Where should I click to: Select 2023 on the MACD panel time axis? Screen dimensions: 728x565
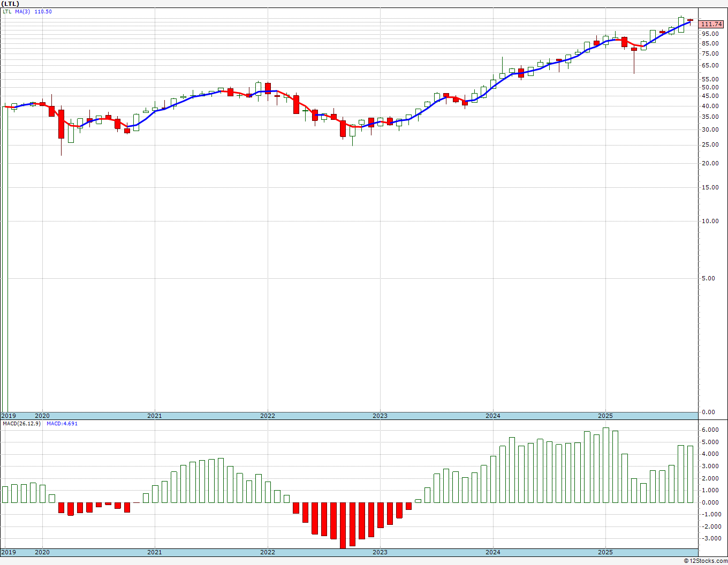click(380, 552)
